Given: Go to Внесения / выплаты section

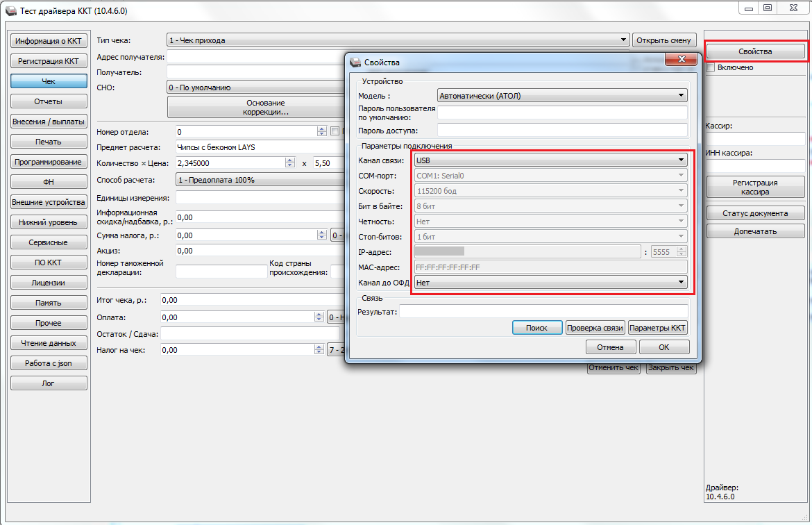Looking at the screenshot, I should (49, 122).
